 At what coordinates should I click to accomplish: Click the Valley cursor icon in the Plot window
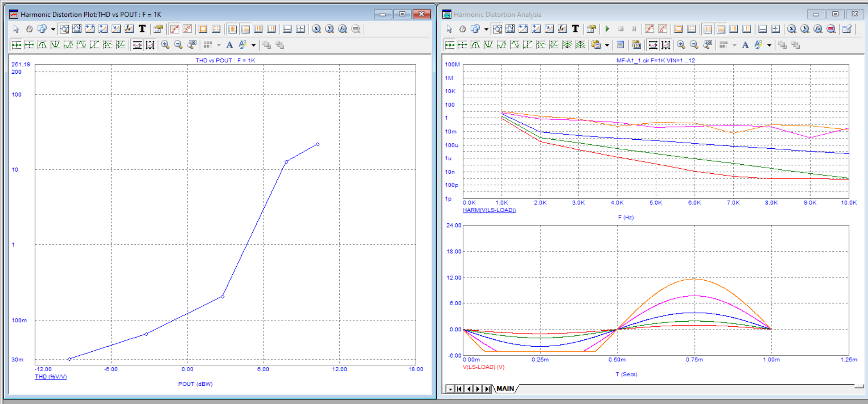(x=55, y=45)
